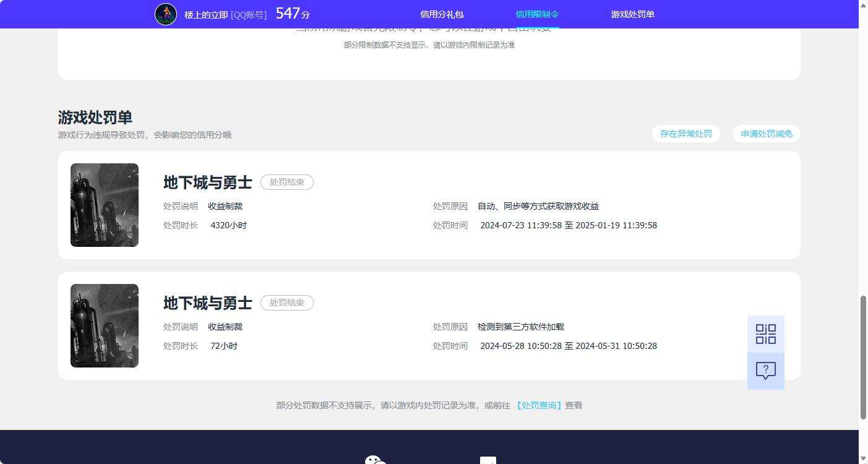Click the 2024-05-28 10:50:28 penalty time range

(x=569, y=346)
